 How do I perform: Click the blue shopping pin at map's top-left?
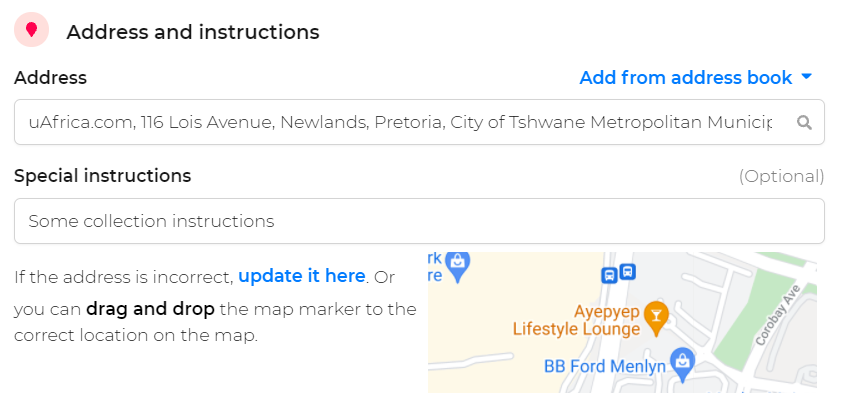pos(458,266)
